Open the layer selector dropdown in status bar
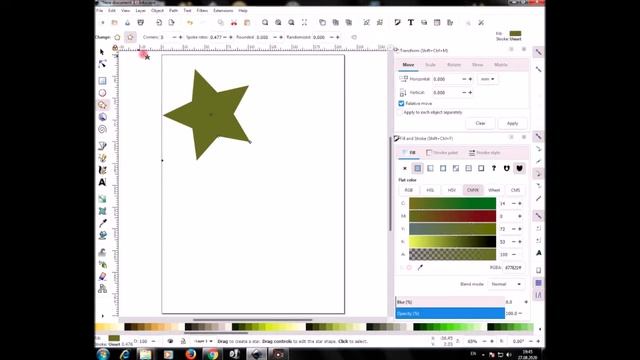640x360 pixels. tap(203, 341)
